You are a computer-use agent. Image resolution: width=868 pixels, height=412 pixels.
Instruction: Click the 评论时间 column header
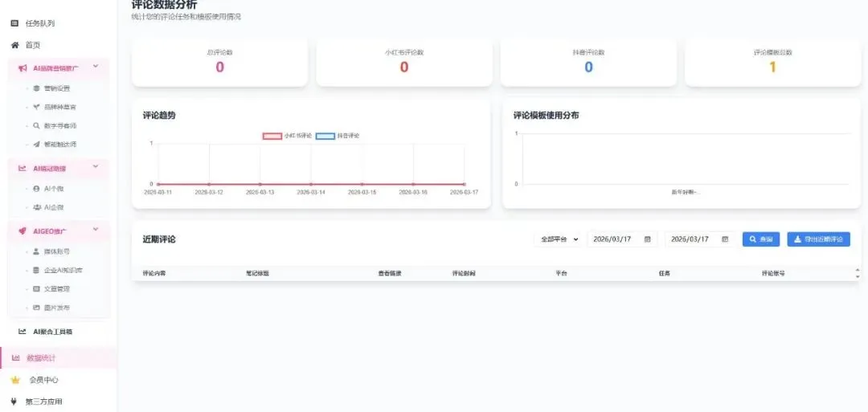[464, 273]
